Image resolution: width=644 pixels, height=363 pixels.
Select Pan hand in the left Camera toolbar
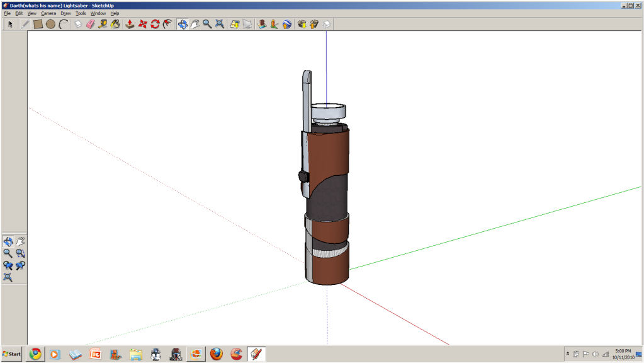coord(20,241)
